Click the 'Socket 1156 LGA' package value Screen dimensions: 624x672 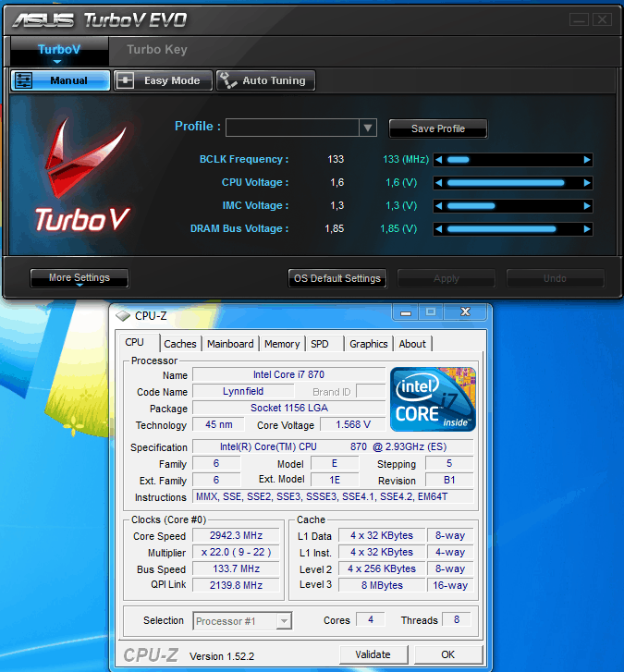[x=288, y=408]
